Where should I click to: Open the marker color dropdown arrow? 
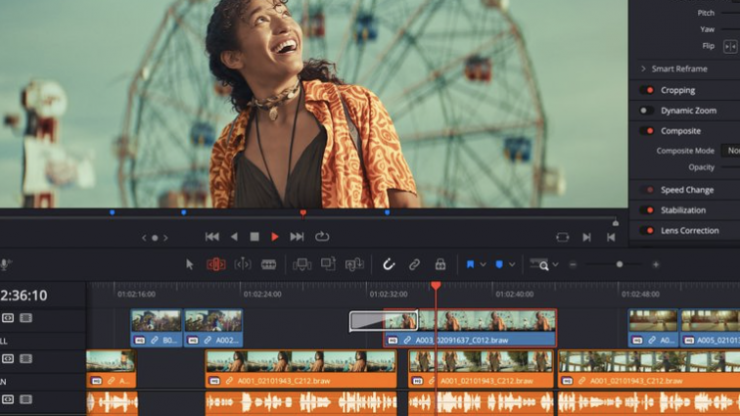(512, 264)
